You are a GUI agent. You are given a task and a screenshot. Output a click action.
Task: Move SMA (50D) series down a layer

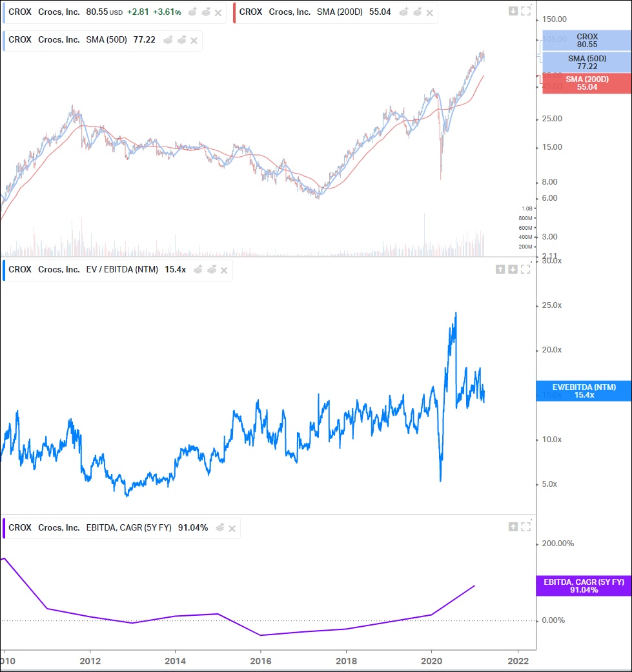181,40
